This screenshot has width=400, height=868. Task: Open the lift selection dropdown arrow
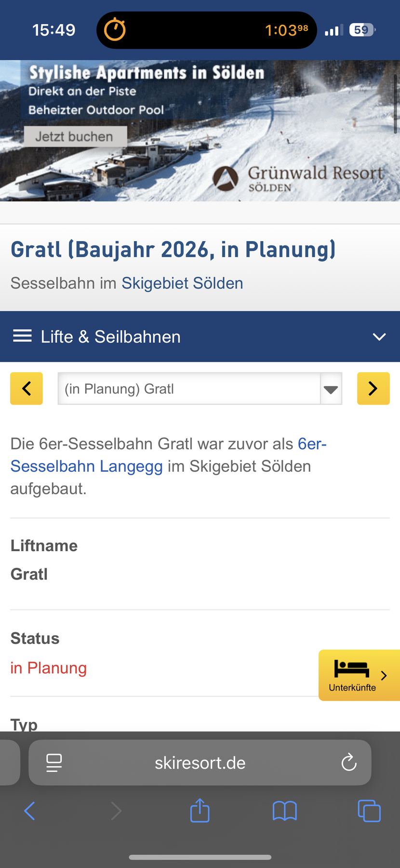click(x=331, y=389)
